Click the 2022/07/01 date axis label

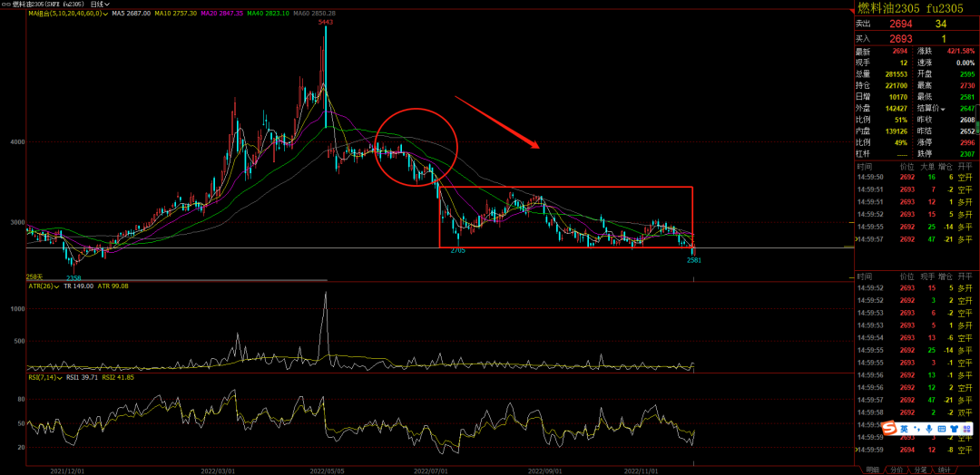[429, 470]
